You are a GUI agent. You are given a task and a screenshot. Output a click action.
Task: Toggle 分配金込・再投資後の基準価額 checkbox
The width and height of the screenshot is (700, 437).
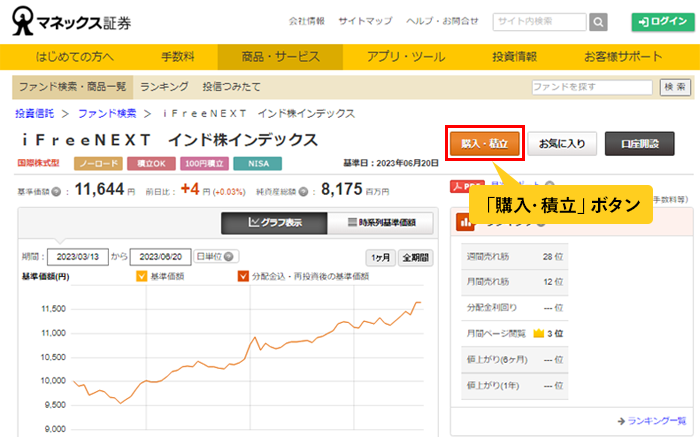coord(243,276)
